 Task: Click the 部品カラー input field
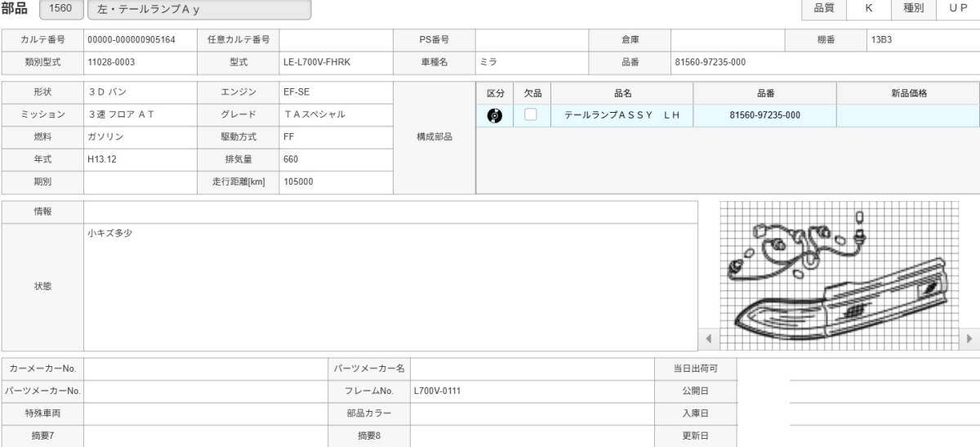[x=532, y=413]
